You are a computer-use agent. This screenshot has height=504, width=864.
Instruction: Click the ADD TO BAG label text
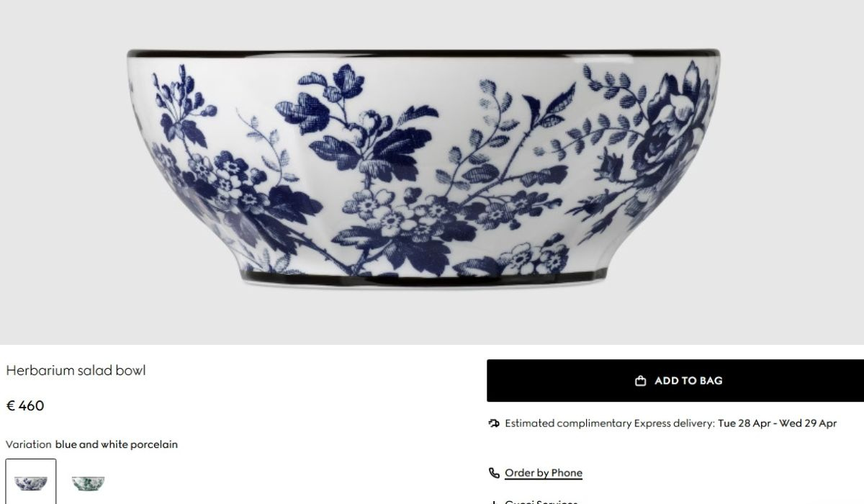(x=688, y=381)
